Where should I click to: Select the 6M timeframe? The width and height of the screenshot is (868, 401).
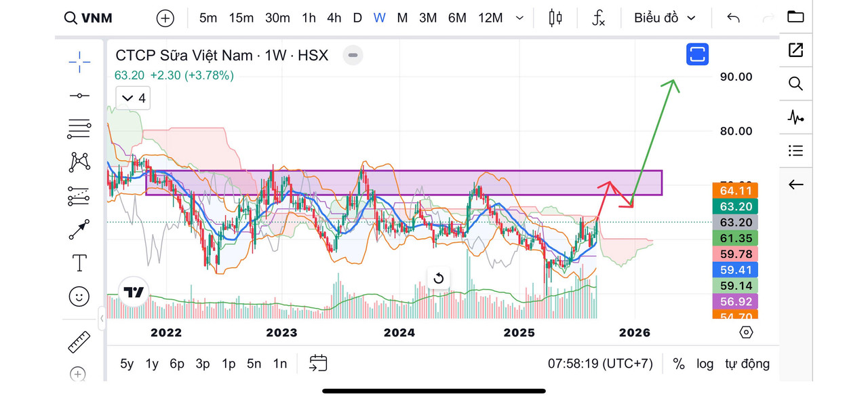457,18
